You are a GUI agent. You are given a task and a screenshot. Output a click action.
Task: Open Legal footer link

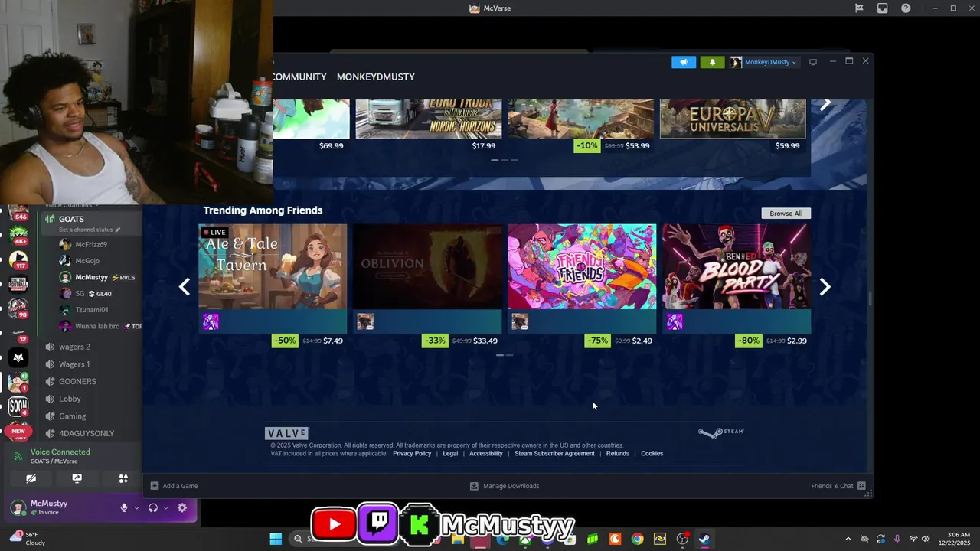pos(450,454)
